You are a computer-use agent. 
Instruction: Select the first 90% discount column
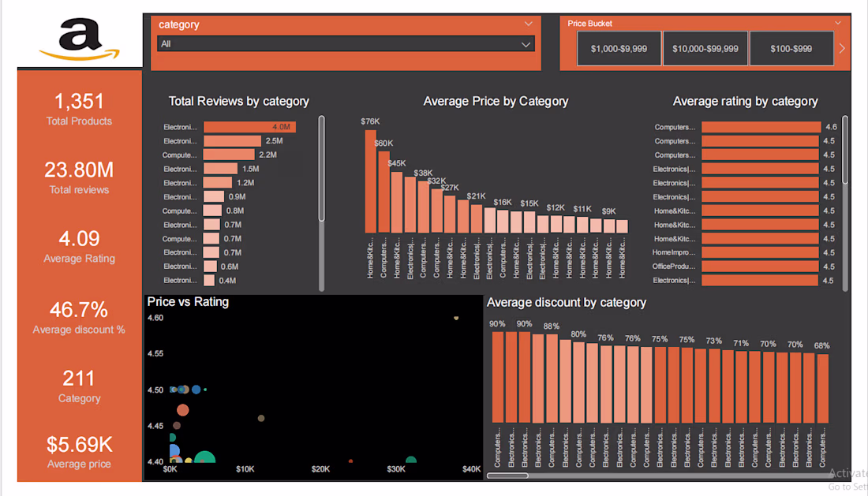498,377
